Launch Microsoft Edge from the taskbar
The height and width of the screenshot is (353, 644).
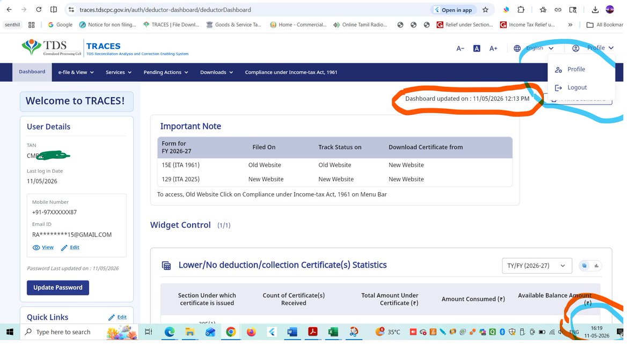tap(169, 332)
